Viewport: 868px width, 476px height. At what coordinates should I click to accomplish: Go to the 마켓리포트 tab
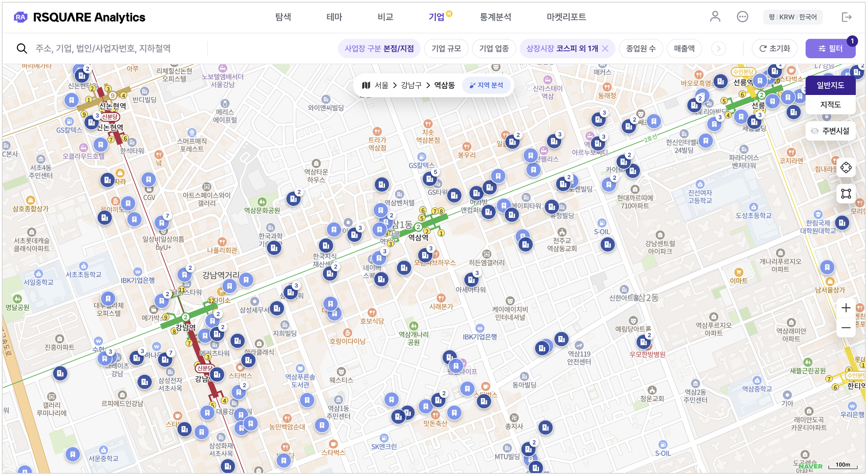566,17
